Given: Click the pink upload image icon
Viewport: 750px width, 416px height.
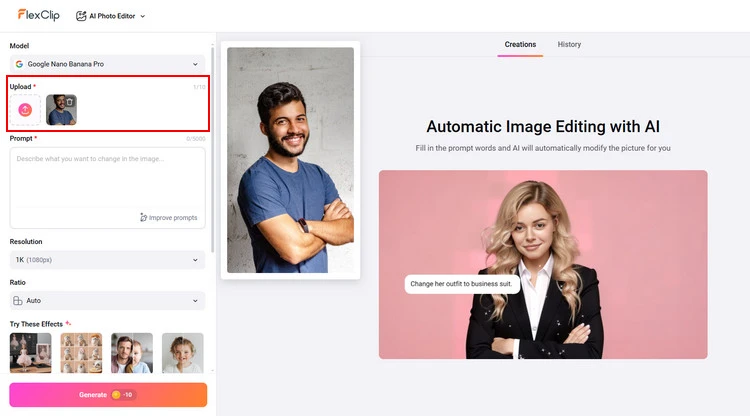Looking at the screenshot, I should point(26,110).
